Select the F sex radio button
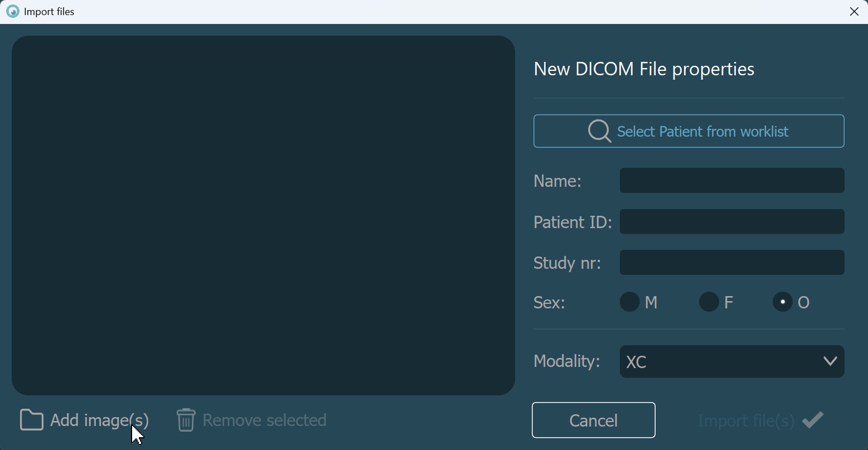This screenshot has width=868, height=450. [x=709, y=302]
